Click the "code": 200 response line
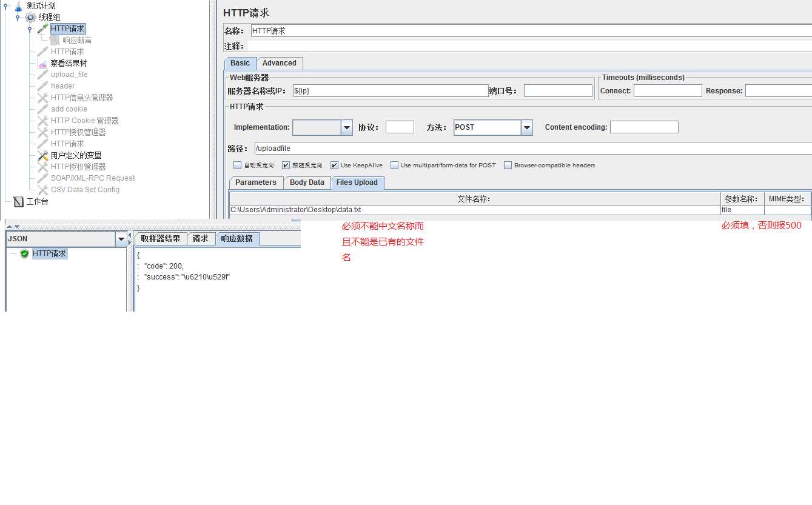This screenshot has height=505, width=812. [164, 266]
